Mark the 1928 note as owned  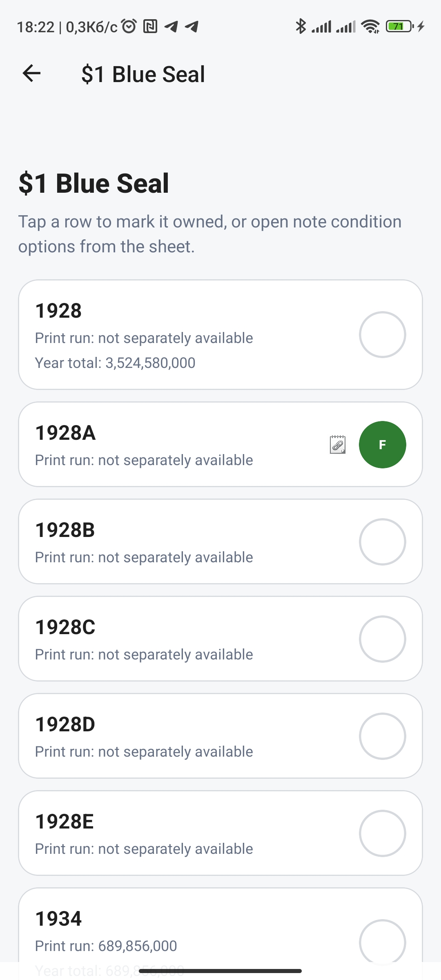tap(383, 335)
